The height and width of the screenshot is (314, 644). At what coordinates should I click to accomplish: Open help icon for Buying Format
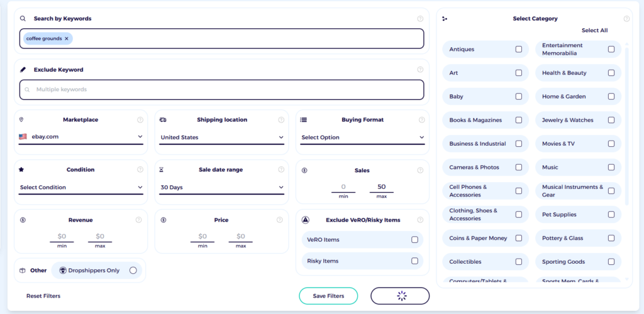tap(422, 120)
